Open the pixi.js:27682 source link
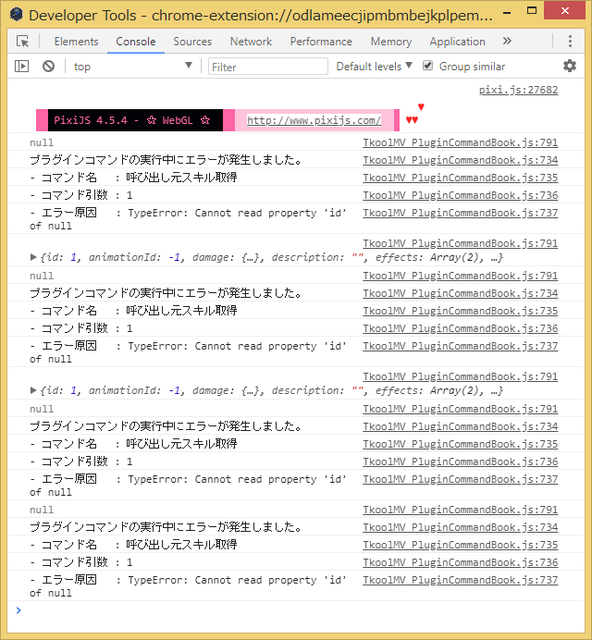Screen dimensions: 592x640 click(518, 90)
